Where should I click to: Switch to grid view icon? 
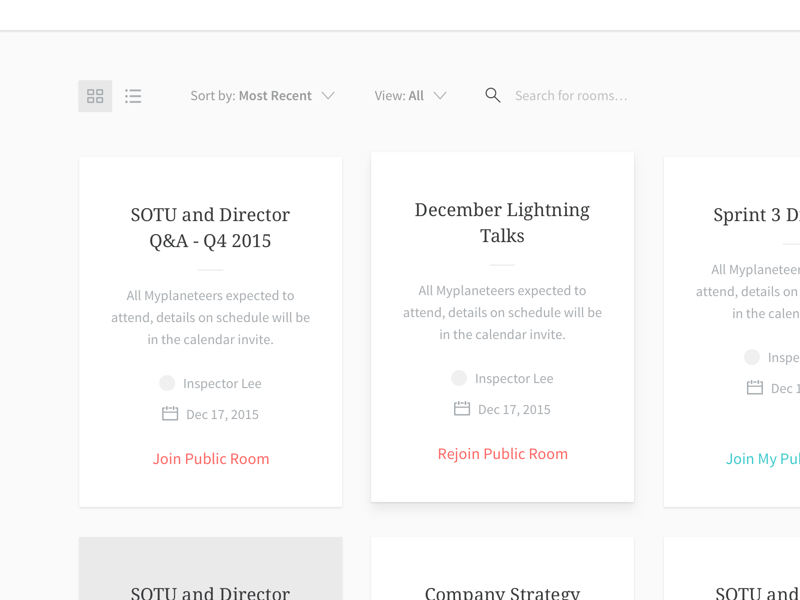pos(95,96)
